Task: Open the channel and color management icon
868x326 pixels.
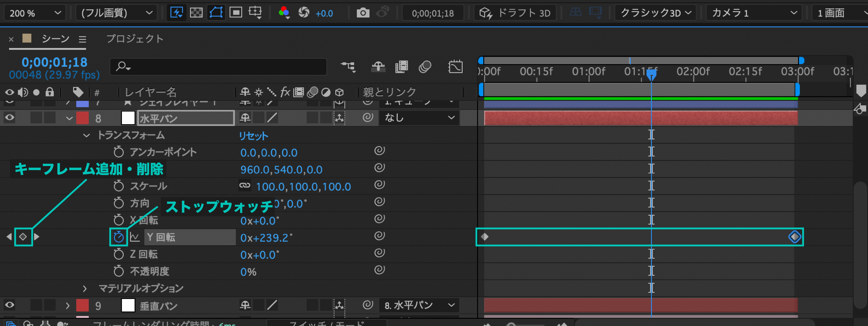Action: pos(284,13)
